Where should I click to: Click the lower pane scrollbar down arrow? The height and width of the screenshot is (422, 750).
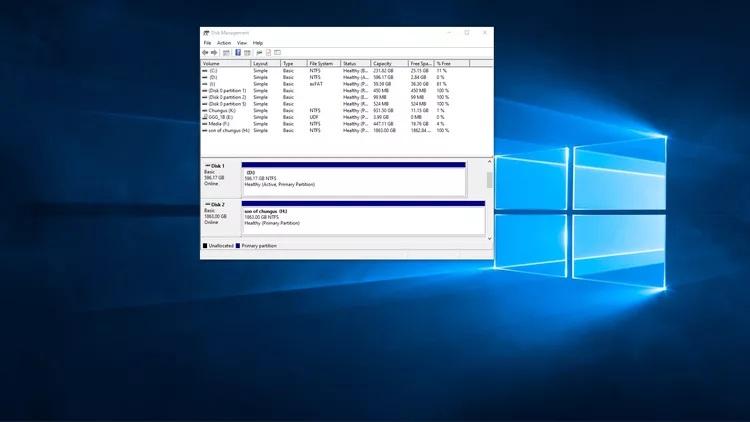[x=489, y=238]
